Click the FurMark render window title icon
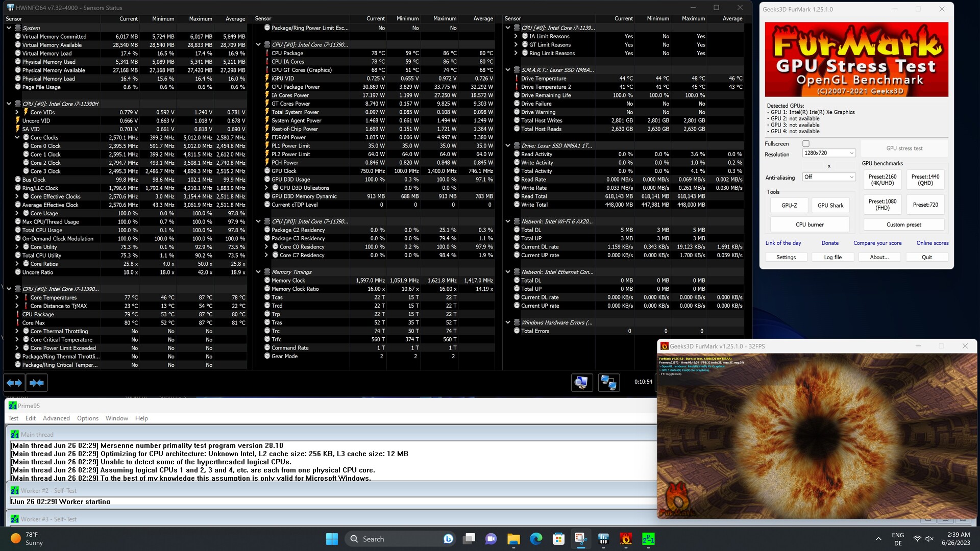Screen dimensions: 980x551 tap(665, 346)
